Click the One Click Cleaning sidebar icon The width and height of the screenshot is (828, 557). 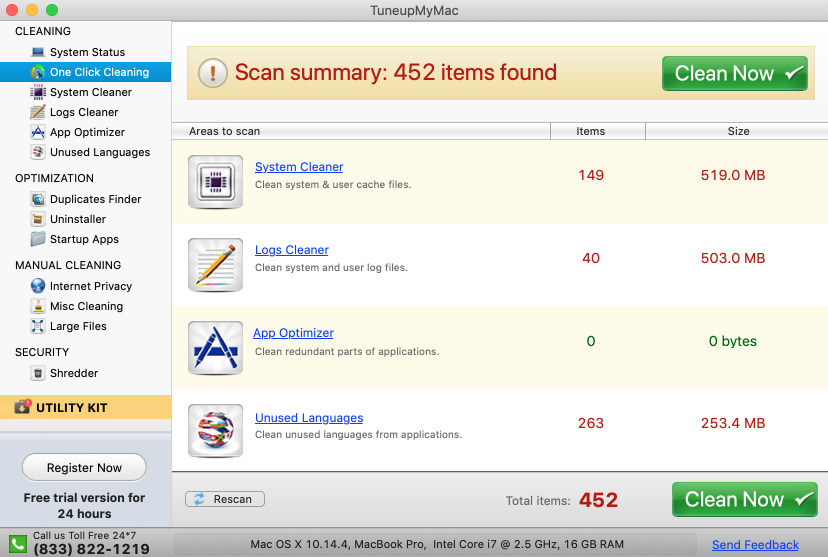pyautogui.click(x=37, y=72)
